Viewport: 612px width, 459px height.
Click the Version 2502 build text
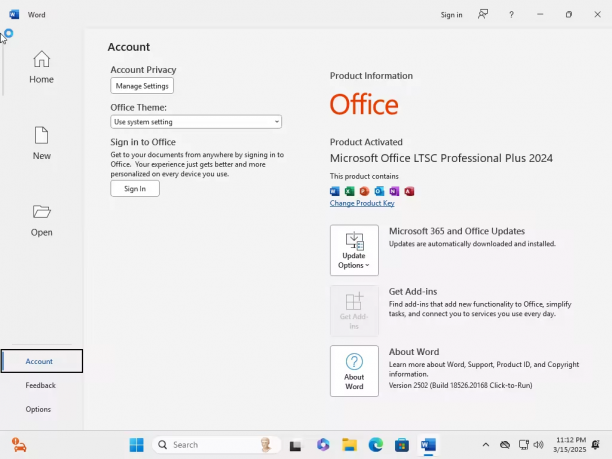pos(460,385)
